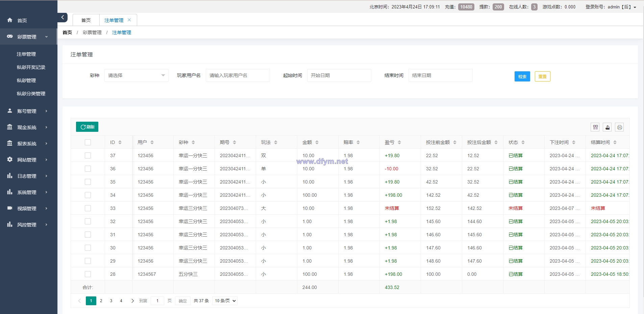Click the home icon in the sidebar
This screenshot has height=314, width=644.
[x=10, y=20]
